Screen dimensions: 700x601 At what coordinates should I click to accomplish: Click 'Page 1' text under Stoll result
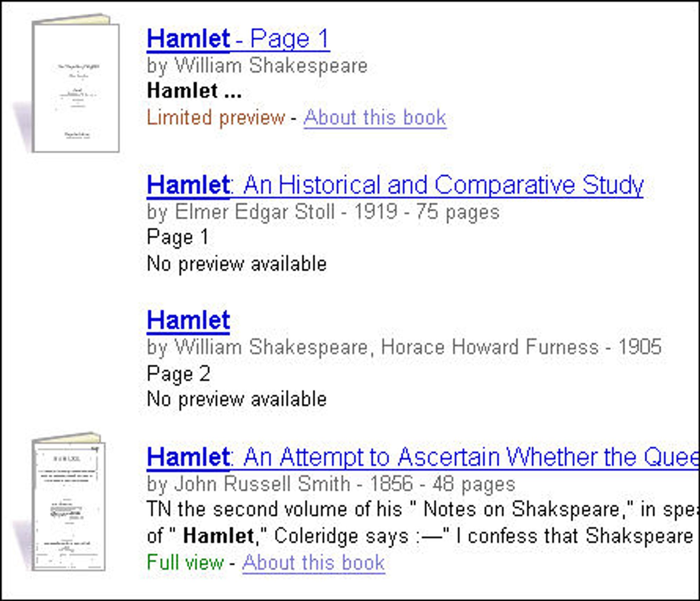(178, 237)
